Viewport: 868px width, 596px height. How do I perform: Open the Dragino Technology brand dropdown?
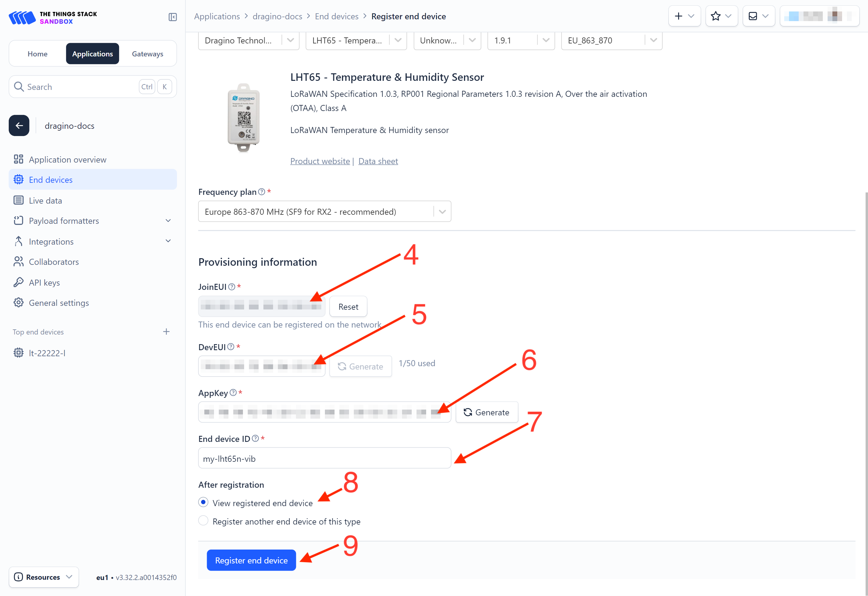[x=249, y=40]
